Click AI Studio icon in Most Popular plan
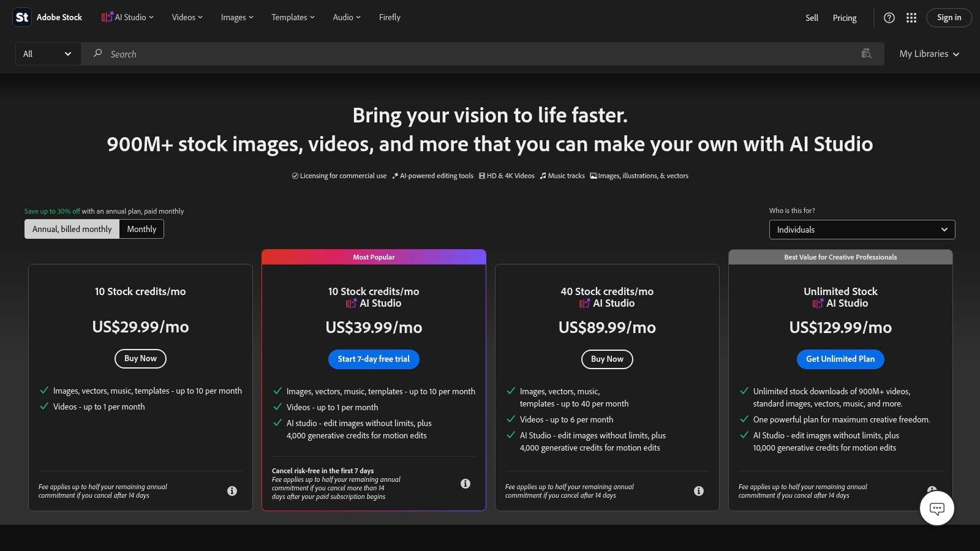The width and height of the screenshot is (980, 551). click(x=352, y=303)
